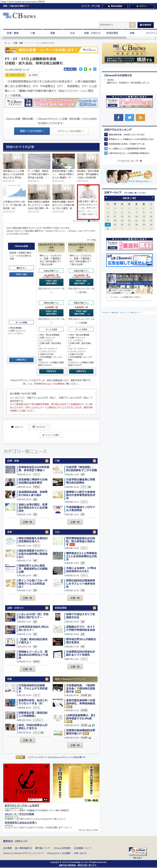The width and height of the screenshot is (157, 868).
Task: Click 詳細を見る under CBnews会員 column
Action: (21, 360)
